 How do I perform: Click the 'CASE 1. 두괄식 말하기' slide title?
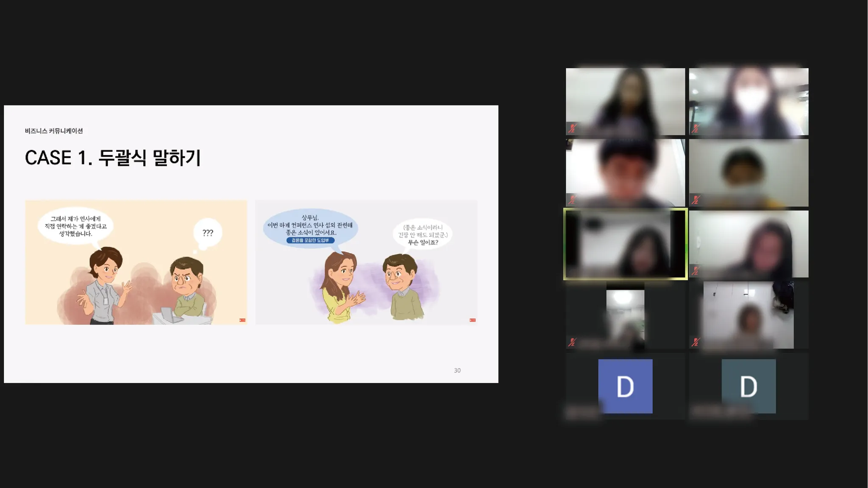pos(113,158)
